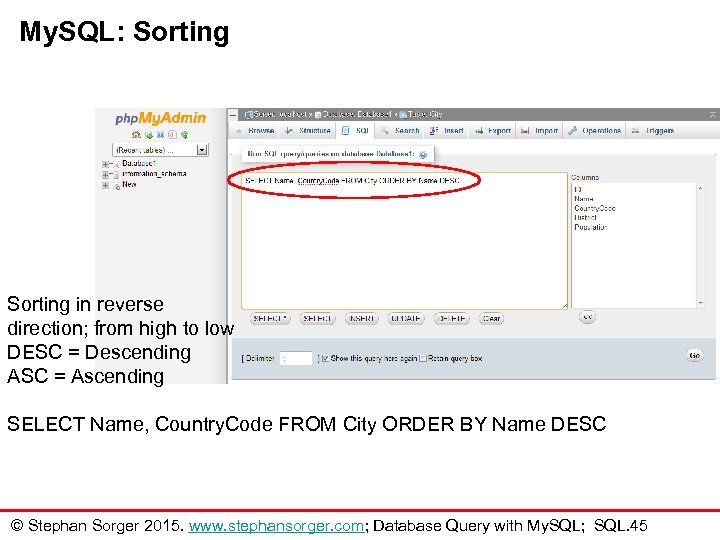
Task: Select the SQL tab
Action: tap(356, 131)
